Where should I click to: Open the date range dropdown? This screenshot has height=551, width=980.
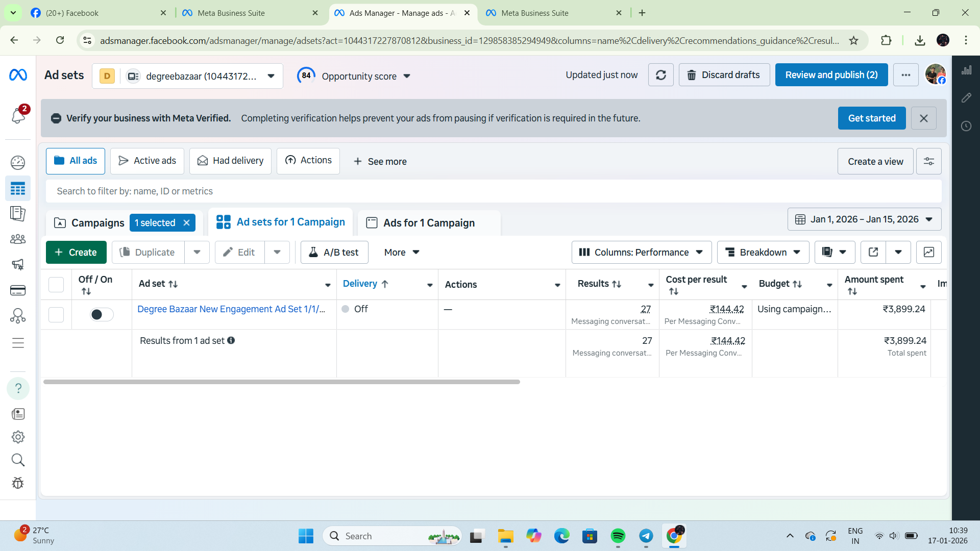click(x=864, y=219)
